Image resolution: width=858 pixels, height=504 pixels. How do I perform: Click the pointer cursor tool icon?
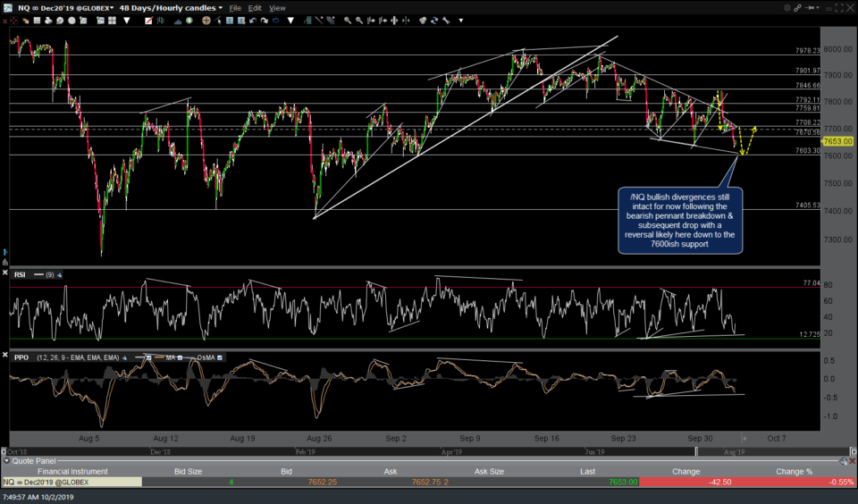[217, 21]
